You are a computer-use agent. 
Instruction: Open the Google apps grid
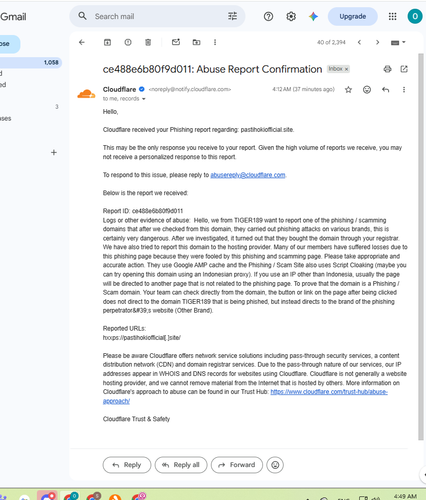[392, 16]
